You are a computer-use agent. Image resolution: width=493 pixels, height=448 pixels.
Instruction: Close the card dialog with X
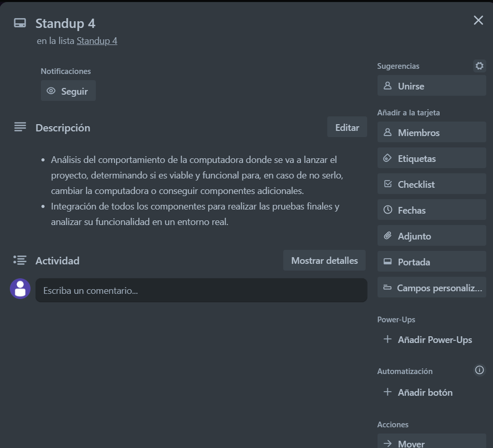coord(478,20)
